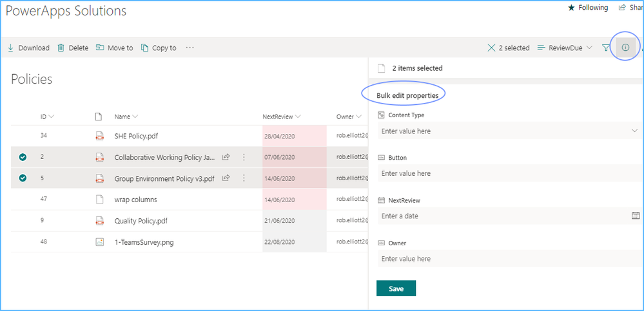Open Group Environment Policy v3.pdf
644x311 pixels.
point(164,178)
